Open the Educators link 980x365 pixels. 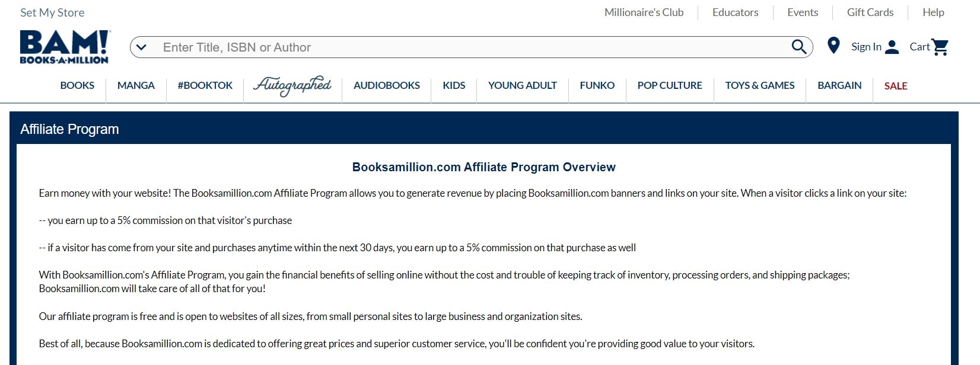click(735, 12)
